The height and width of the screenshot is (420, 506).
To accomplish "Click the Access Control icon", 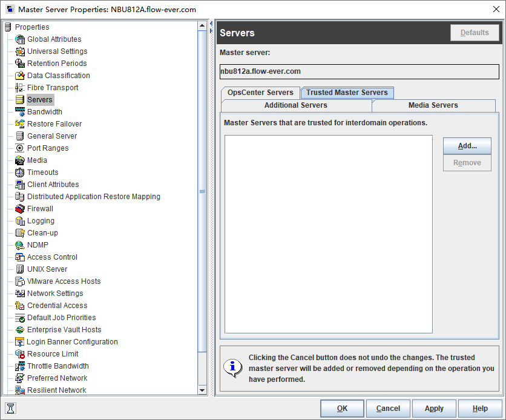I will click(20, 257).
